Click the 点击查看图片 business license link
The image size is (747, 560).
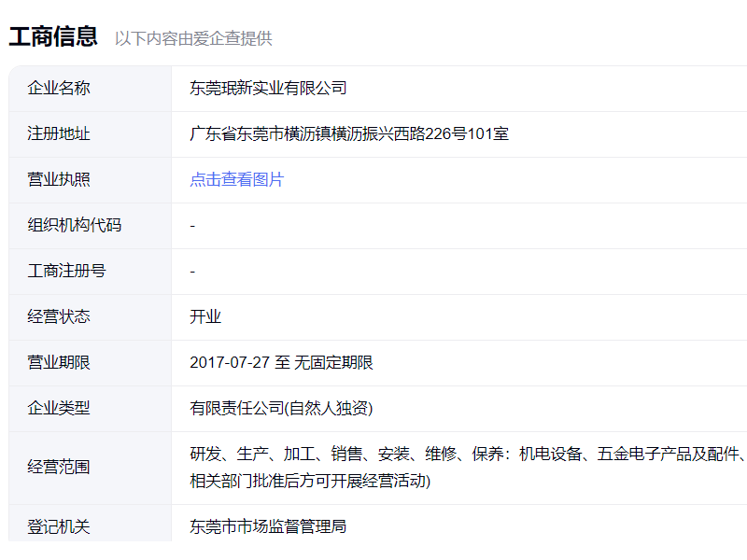pyautogui.click(x=236, y=180)
